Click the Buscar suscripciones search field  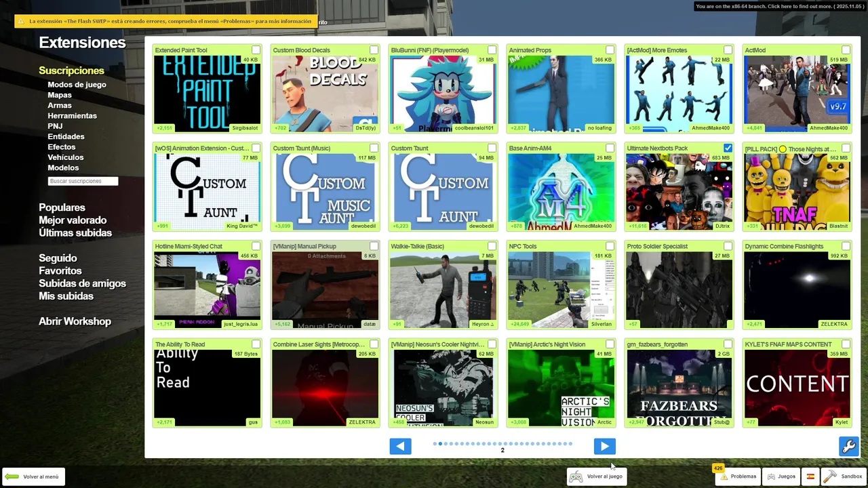click(83, 181)
